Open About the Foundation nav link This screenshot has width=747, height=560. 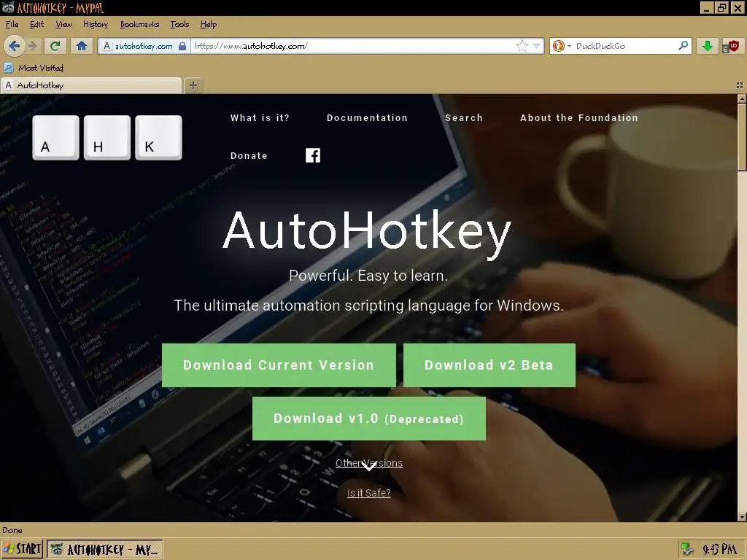[579, 117]
